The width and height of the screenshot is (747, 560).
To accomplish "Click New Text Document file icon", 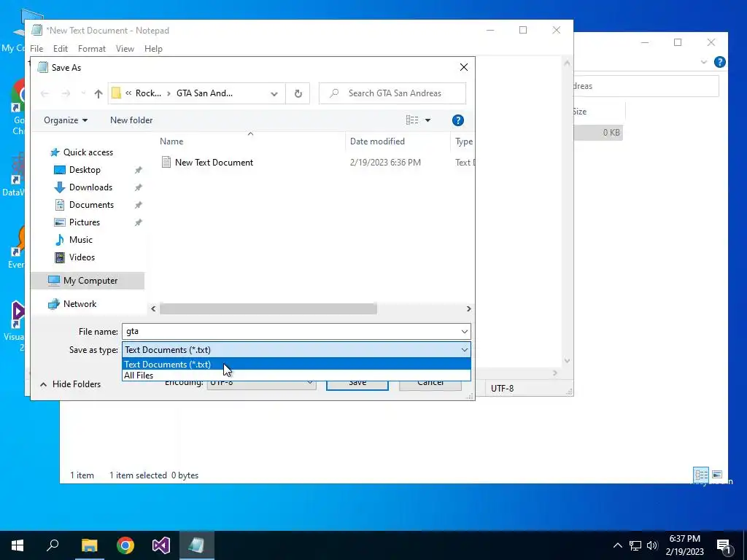I will (166, 163).
